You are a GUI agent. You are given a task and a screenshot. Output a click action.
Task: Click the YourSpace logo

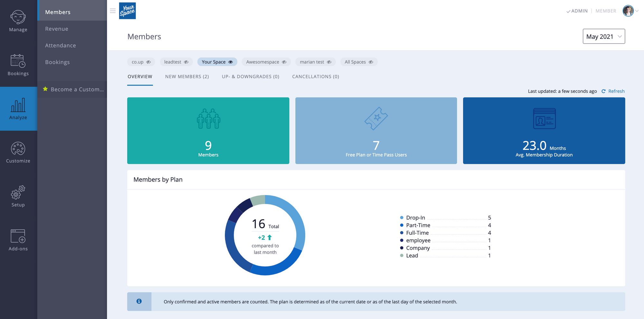pos(127,11)
